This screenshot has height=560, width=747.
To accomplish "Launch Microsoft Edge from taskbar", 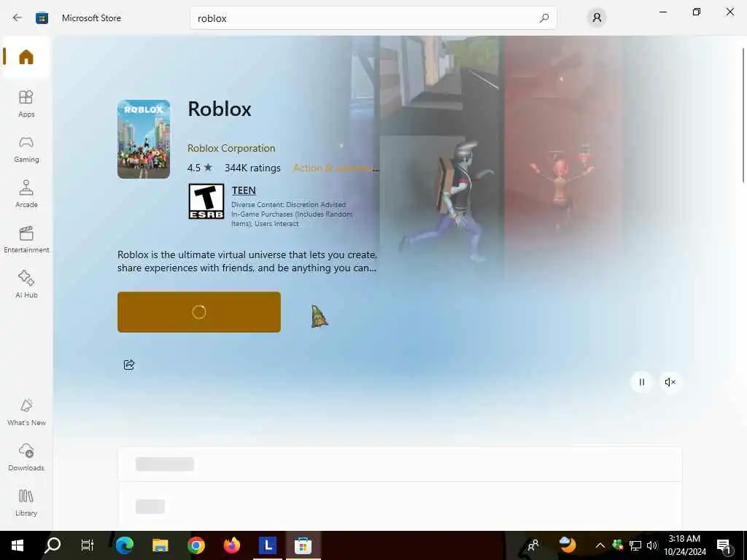I will point(124,545).
